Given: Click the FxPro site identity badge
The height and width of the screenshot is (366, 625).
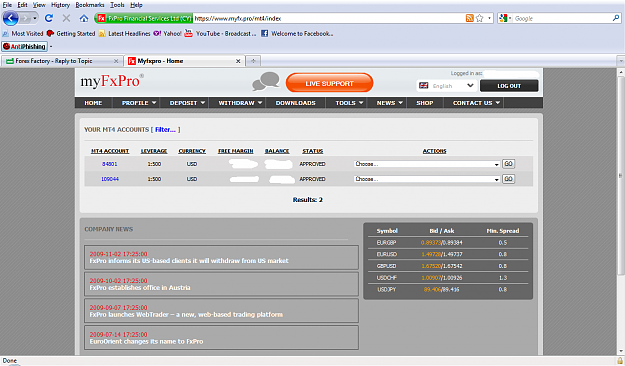Looking at the screenshot, I should click(144, 18).
